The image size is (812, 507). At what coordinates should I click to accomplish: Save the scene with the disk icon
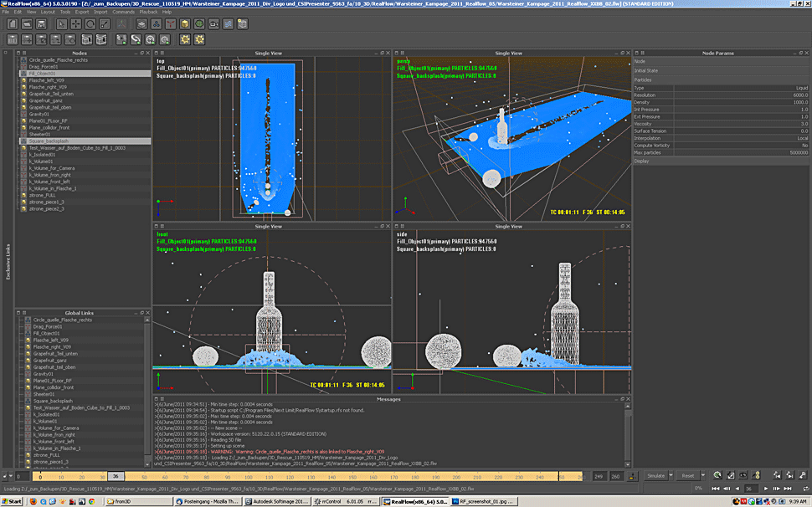pos(43,24)
